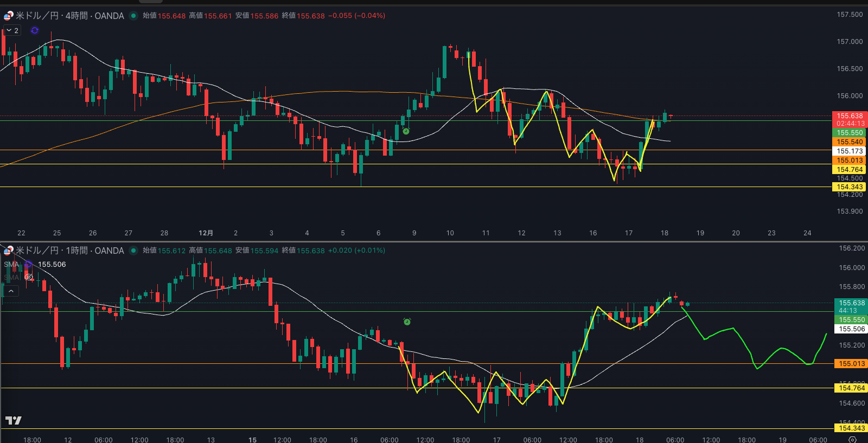The width and height of the screenshot is (868, 443).
Task: Click the alarm clock marker on 1-hour chart
Action: click(x=407, y=322)
